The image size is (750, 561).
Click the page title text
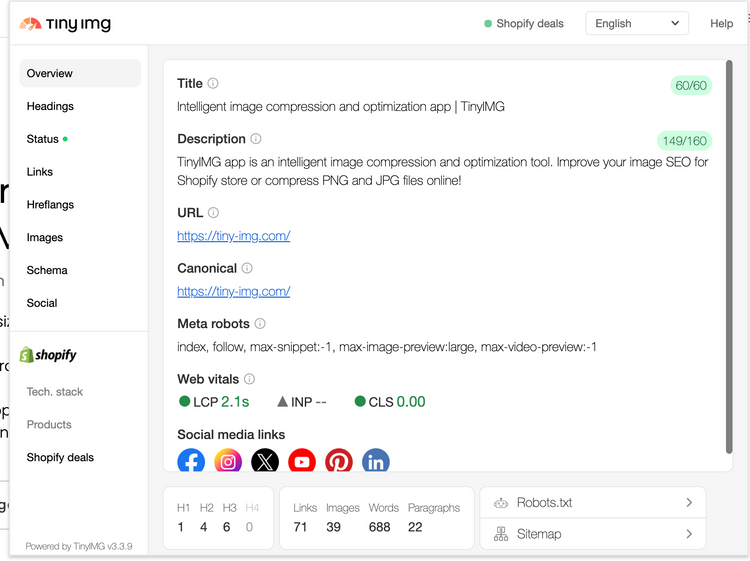click(x=341, y=107)
